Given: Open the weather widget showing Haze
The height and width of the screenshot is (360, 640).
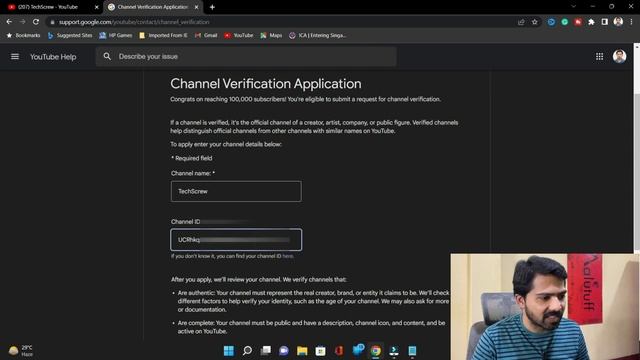Looking at the screenshot, I should pyautogui.click(x=21, y=351).
